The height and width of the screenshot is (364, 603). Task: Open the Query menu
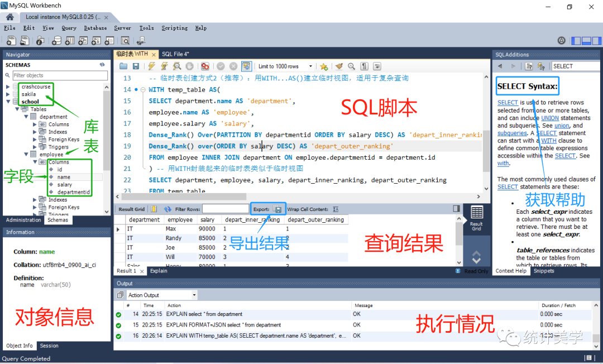pyautogui.click(x=69, y=28)
